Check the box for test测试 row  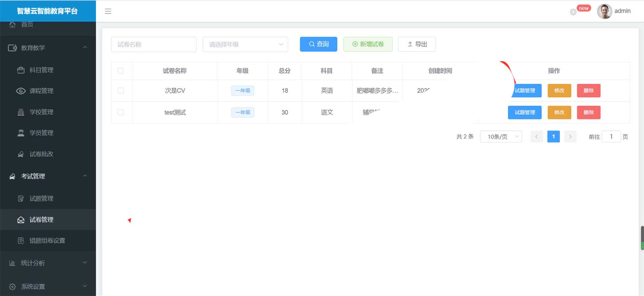(x=121, y=112)
